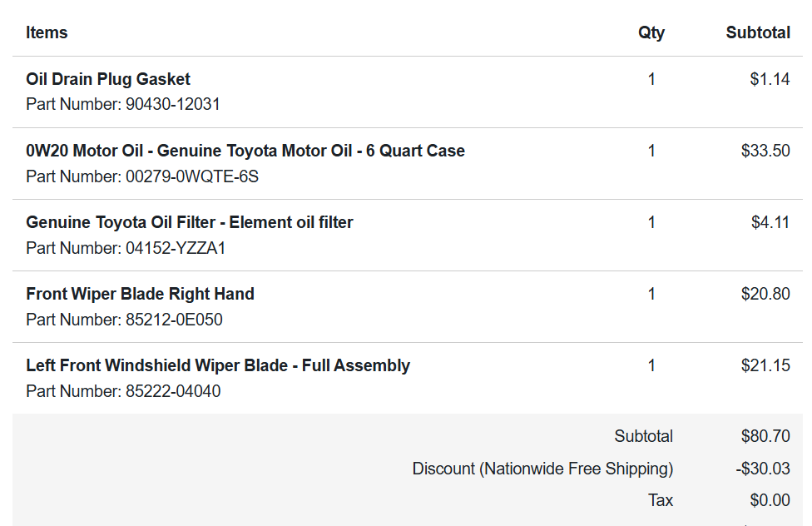The height and width of the screenshot is (526, 812).
Task: Click the Qty column header
Action: click(x=651, y=32)
